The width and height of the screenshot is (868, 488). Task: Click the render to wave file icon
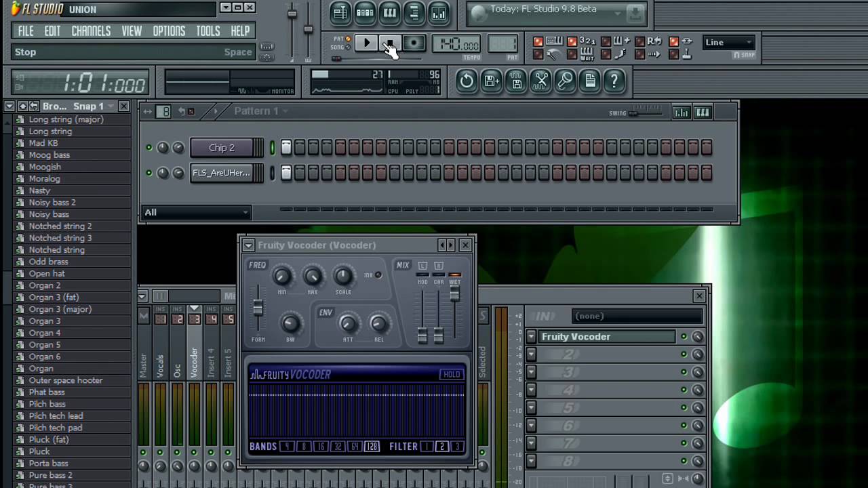[x=516, y=81]
